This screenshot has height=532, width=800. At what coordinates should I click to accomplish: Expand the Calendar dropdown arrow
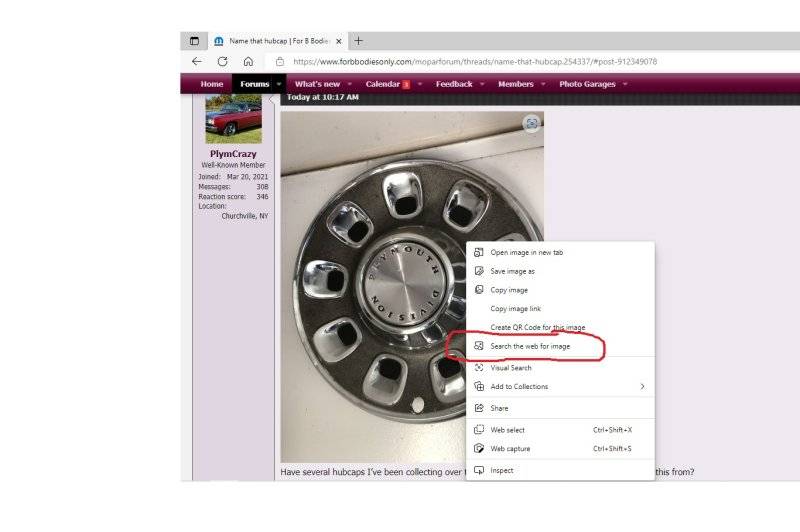(x=419, y=84)
